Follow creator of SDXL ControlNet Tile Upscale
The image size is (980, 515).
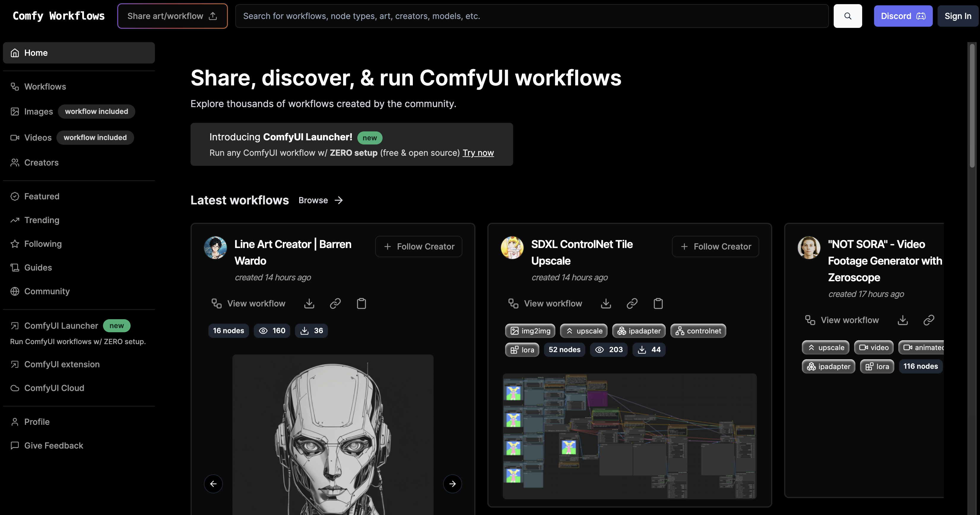tap(715, 247)
